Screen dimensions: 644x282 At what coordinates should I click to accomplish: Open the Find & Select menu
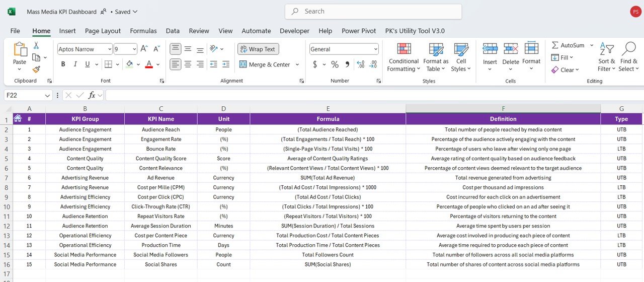[x=628, y=57]
